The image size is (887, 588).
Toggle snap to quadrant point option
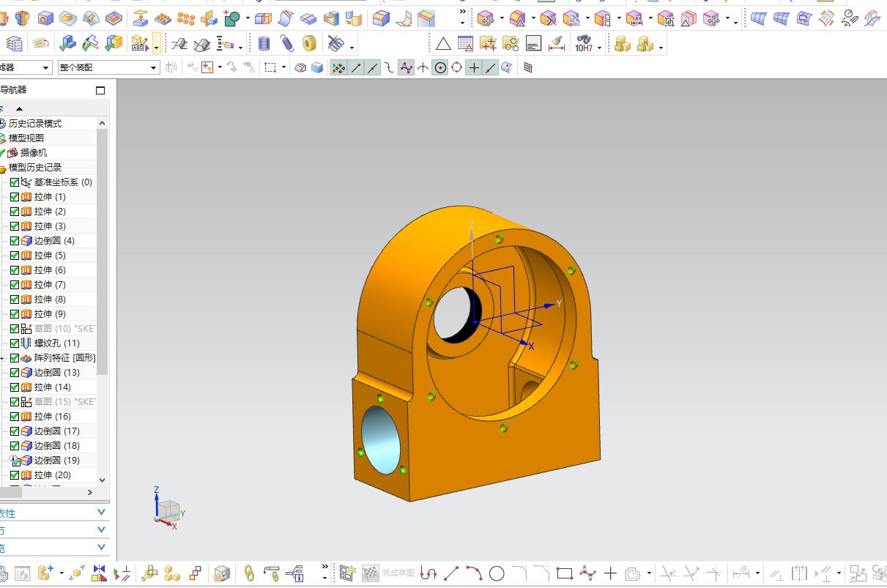pos(457,67)
